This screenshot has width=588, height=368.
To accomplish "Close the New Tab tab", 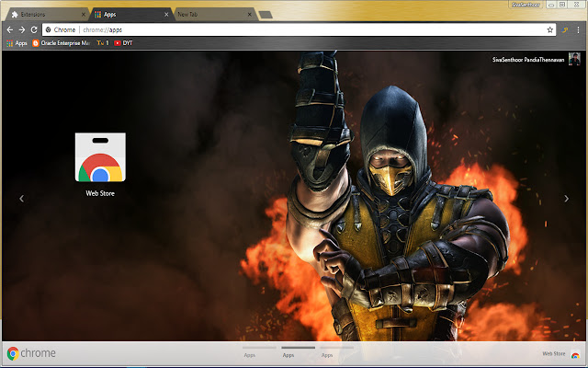I will [x=250, y=15].
